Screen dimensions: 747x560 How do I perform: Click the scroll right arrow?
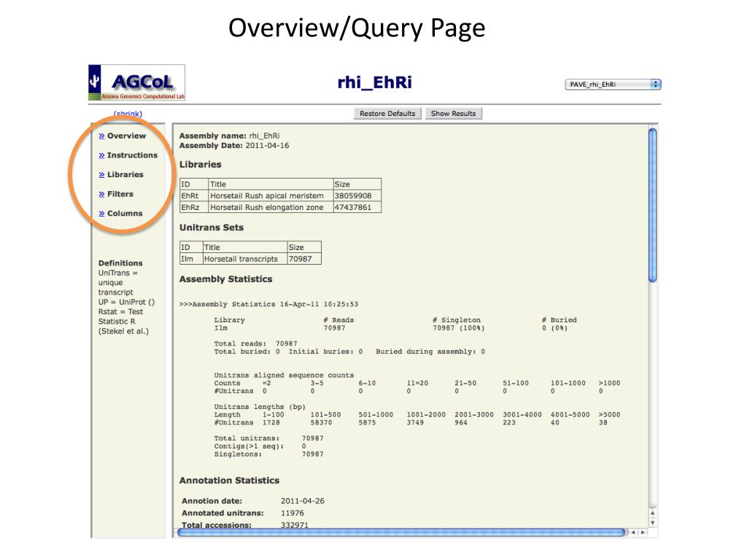tap(643, 532)
